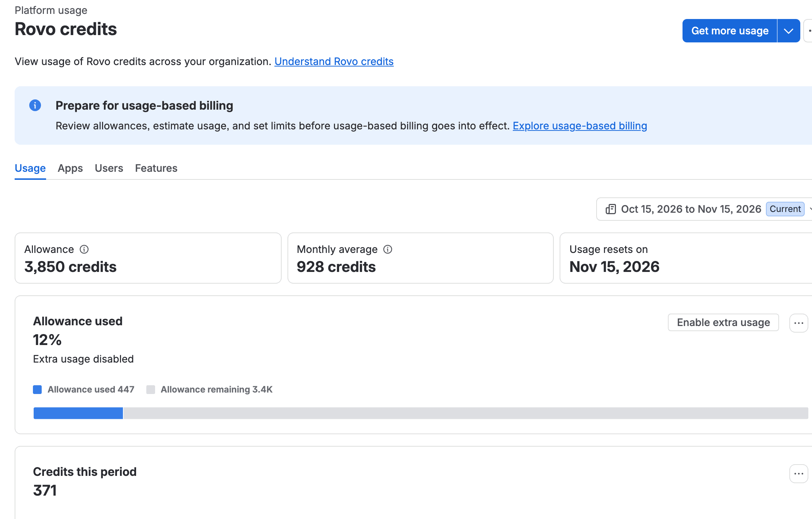This screenshot has width=812, height=519.
Task: Open the Allowance used card more options menu
Action: click(798, 323)
